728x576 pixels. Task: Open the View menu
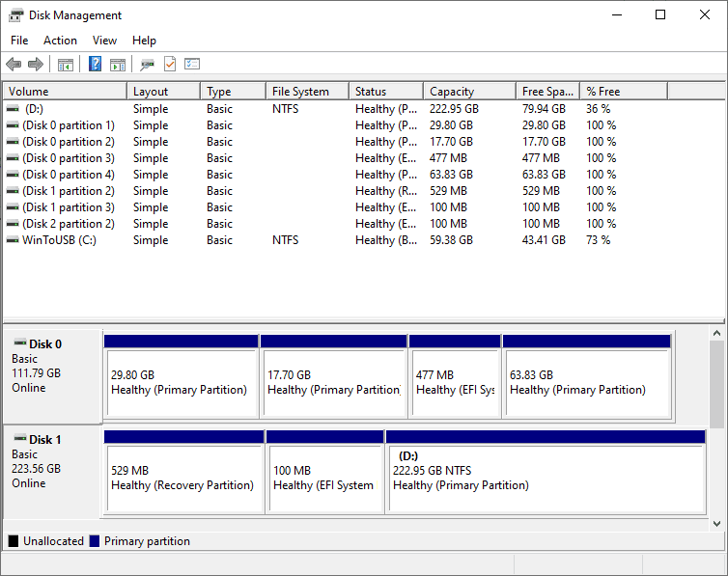(x=104, y=41)
